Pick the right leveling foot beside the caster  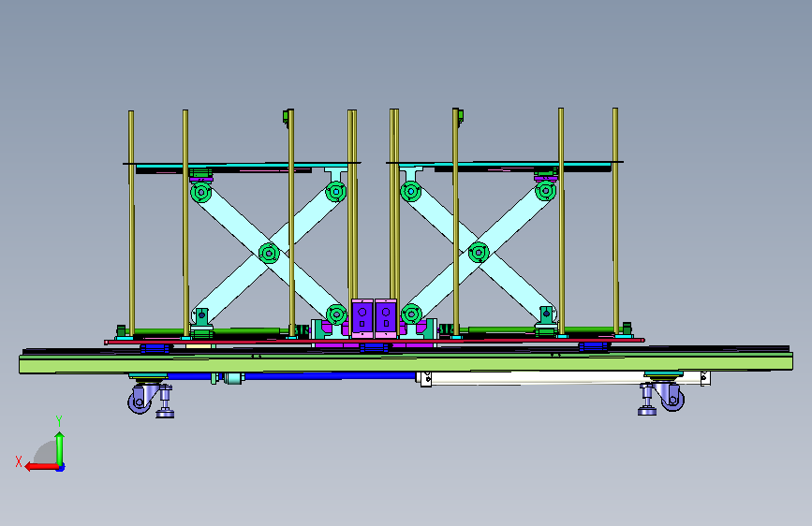coord(647,399)
